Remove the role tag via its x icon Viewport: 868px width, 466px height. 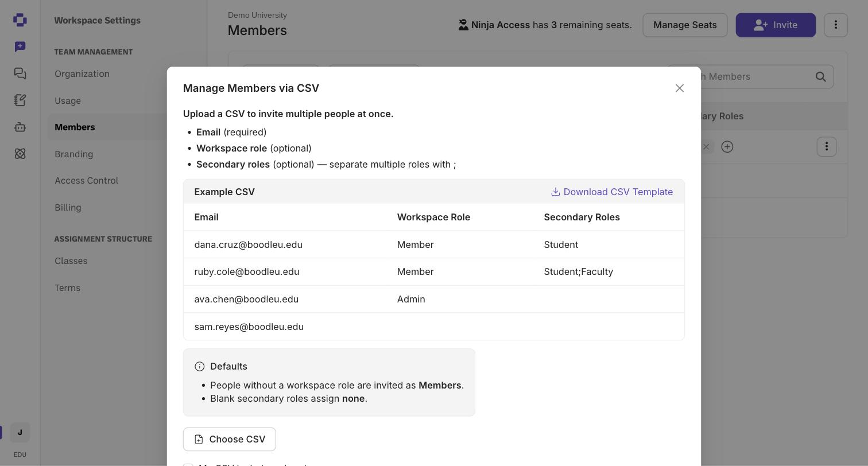click(707, 147)
